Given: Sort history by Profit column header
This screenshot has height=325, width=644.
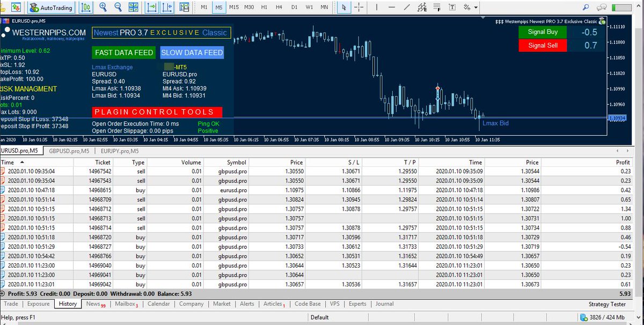Looking at the screenshot, I should click(x=587, y=162).
